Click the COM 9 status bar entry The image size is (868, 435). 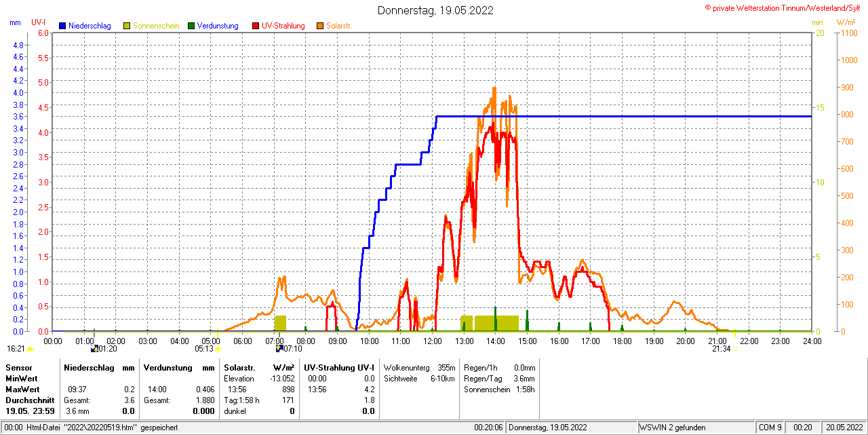770,428
